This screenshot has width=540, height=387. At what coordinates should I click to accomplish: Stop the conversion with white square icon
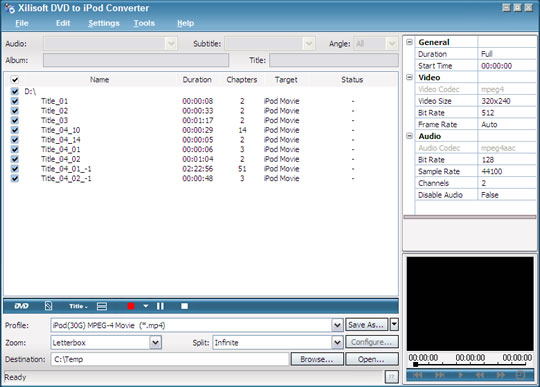pyautogui.click(x=185, y=306)
